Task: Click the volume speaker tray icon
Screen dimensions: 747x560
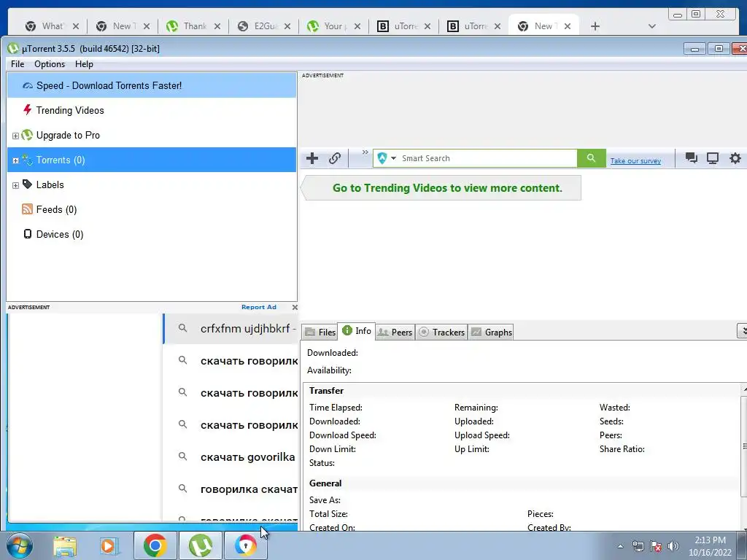Action: click(x=673, y=546)
